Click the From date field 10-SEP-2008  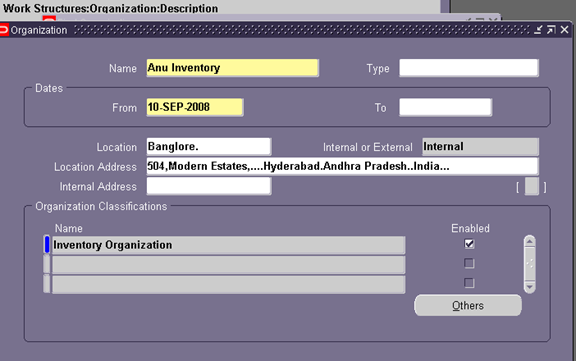click(195, 107)
